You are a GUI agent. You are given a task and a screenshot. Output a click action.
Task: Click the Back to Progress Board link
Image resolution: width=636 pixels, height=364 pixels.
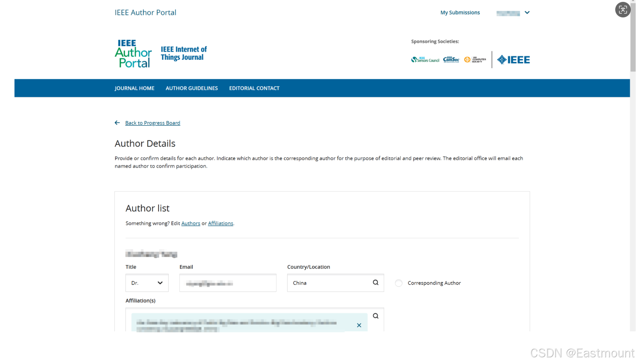[153, 123]
